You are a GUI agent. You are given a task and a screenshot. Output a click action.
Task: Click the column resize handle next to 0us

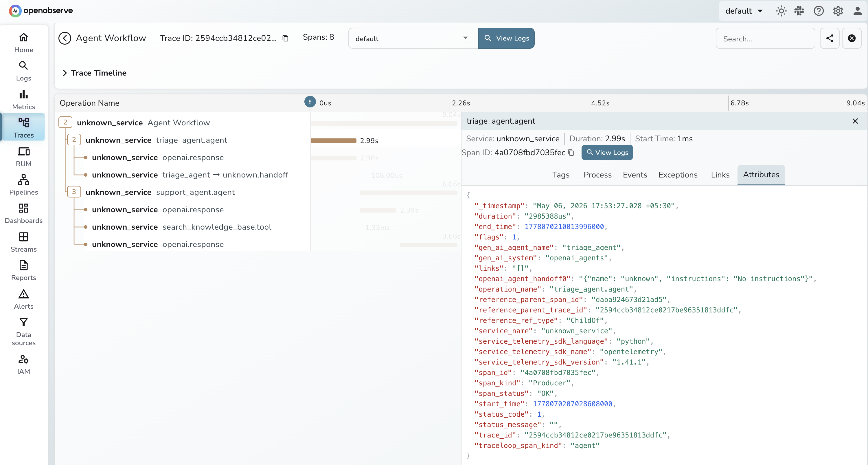pyautogui.click(x=310, y=102)
